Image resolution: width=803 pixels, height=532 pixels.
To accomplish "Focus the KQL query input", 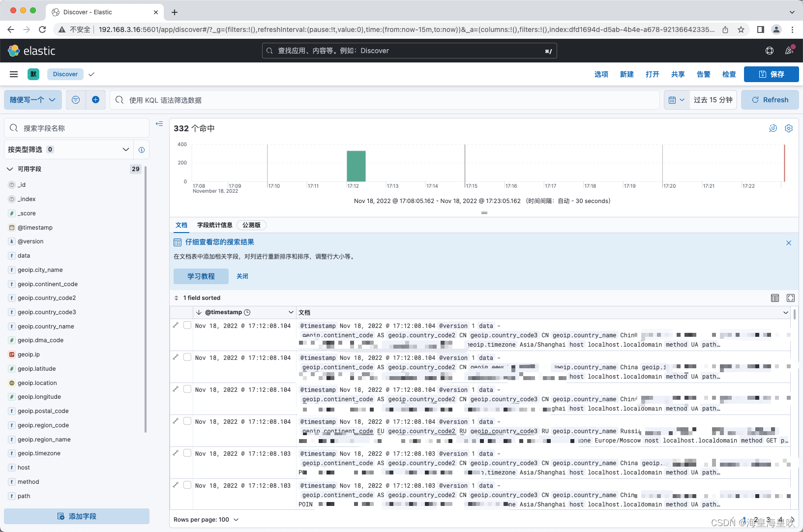I will [x=385, y=100].
